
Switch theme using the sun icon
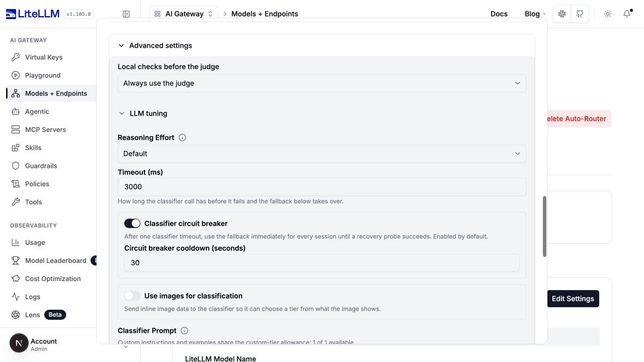(608, 14)
